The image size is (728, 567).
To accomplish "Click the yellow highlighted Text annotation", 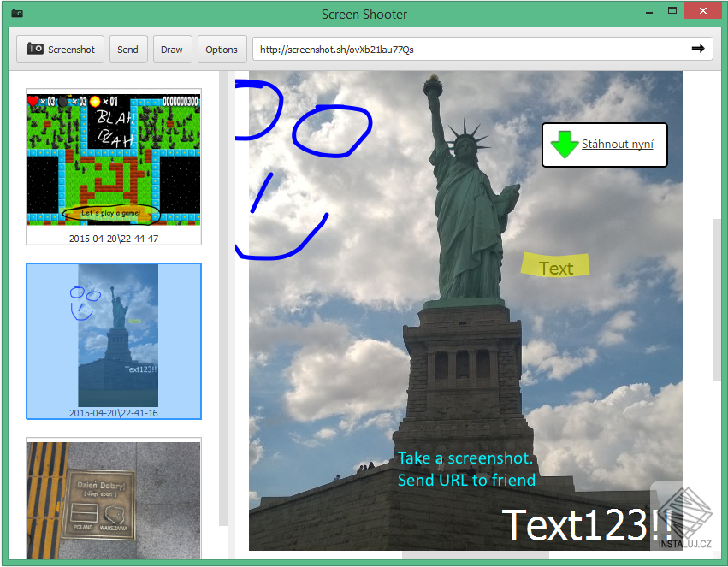I will [x=555, y=265].
